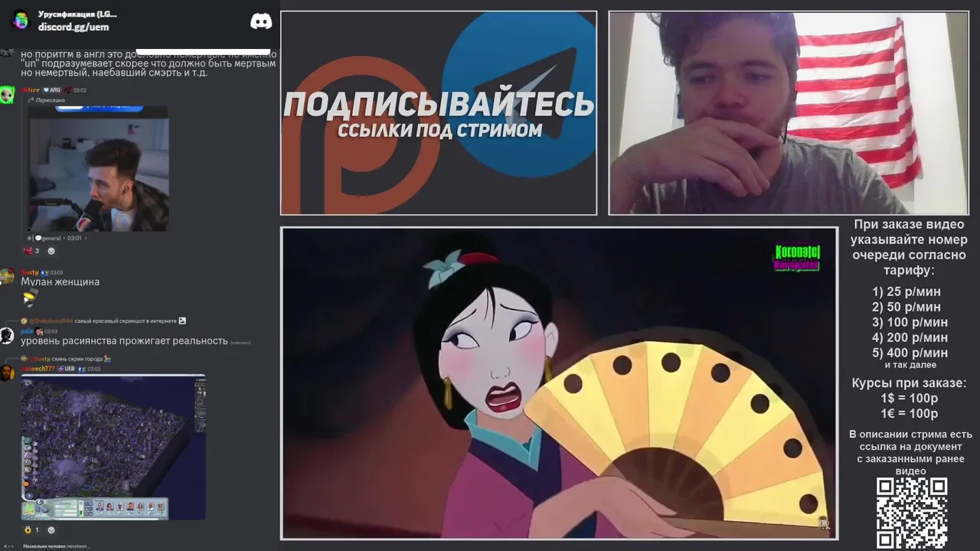Click the Discord logo in the overlay header
Viewport: 980px width, 551px height.
tap(261, 21)
